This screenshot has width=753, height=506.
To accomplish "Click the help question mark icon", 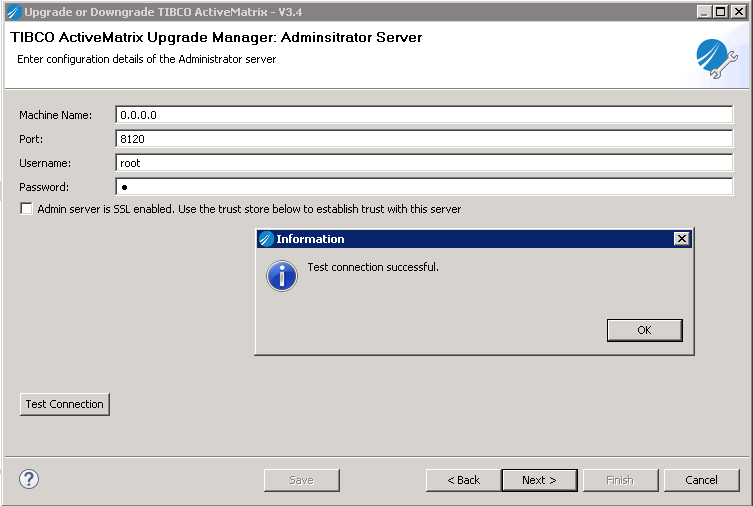I will coord(29,479).
